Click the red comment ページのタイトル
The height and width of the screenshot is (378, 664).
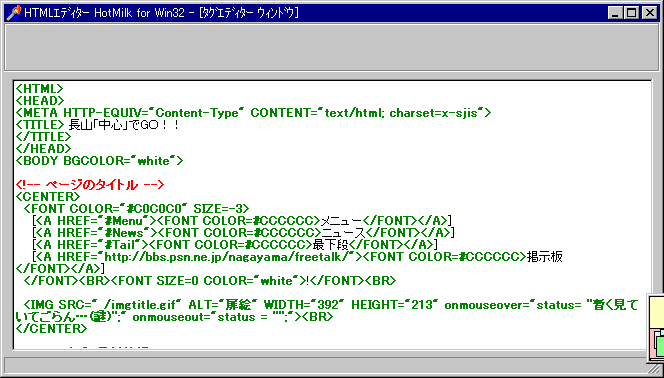click(90, 185)
